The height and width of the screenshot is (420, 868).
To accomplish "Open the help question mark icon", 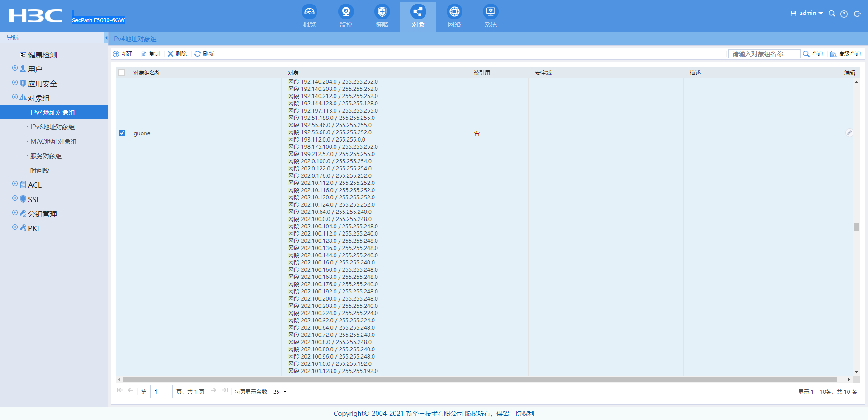I will (844, 14).
